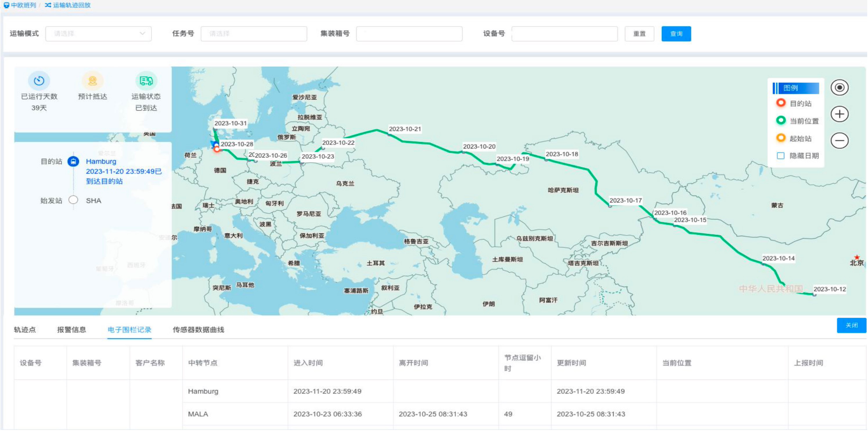Open the 报警信息 tab
The image size is (868, 435).
coord(71,330)
